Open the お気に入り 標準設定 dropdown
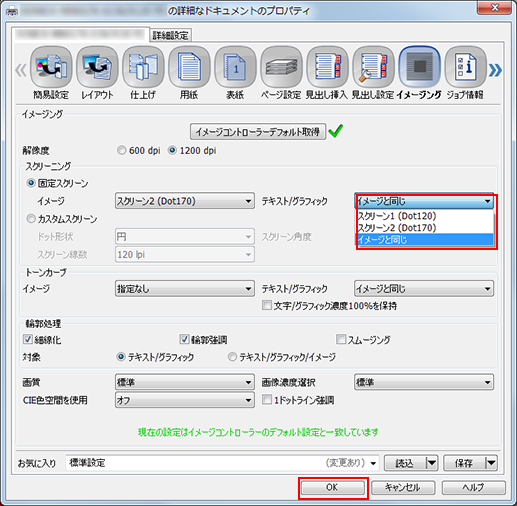The height and width of the screenshot is (506, 517). (x=222, y=463)
